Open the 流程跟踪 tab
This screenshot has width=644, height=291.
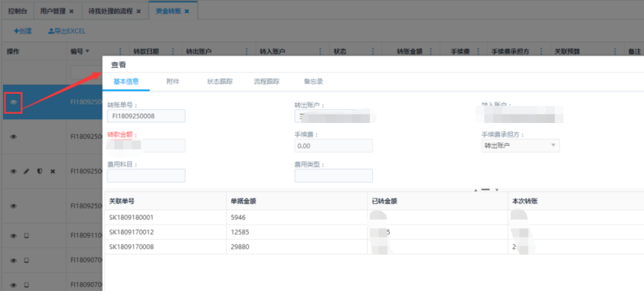(266, 82)
